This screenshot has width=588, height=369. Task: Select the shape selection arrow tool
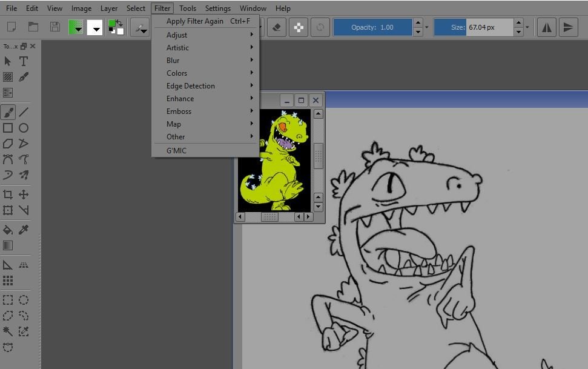(7, 61)
